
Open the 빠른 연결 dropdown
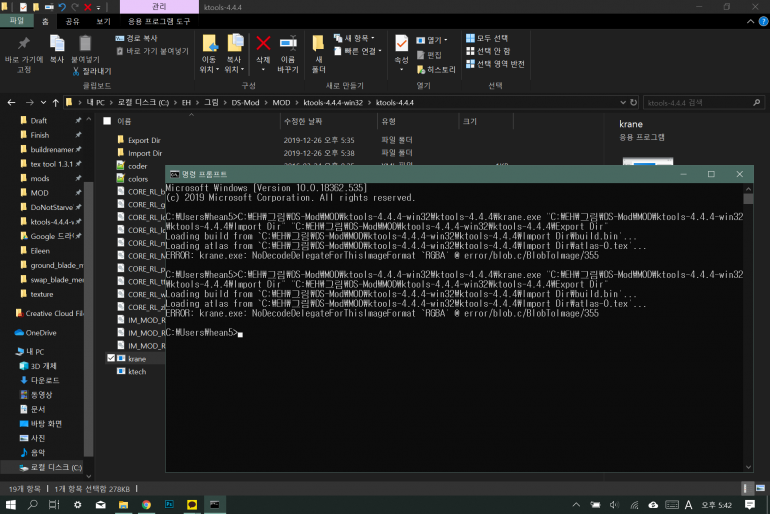point(358,51)
